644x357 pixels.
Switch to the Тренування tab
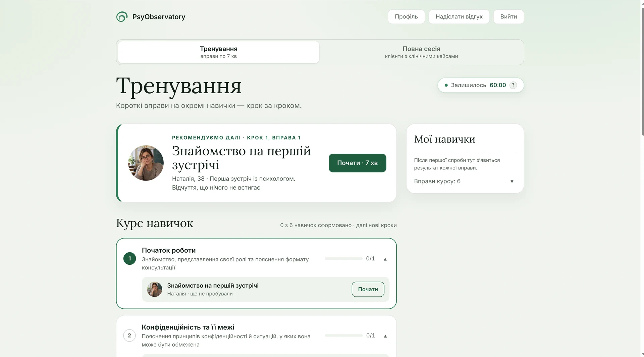pyautogui.click(x=219, y=52)
